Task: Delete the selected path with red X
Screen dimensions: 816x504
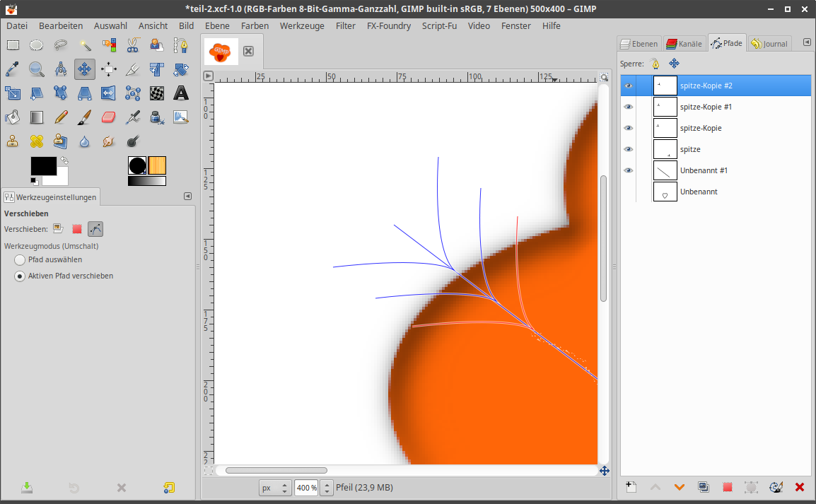Action: tap(800, 487)
